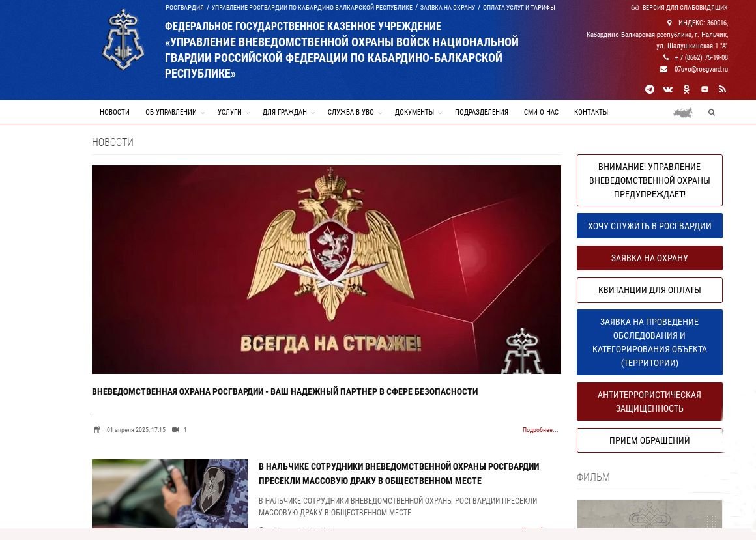The height and width of the screenshot is (540, 756).
Task: Click the 07uvo@rosgvard.ru email link
Action: pyautogui.click(x=701, y=69)
